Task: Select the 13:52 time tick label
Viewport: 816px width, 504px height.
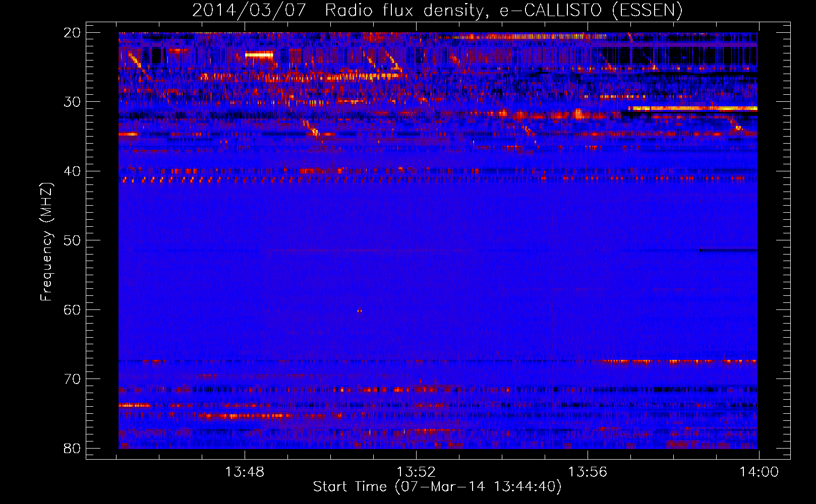Action: [416, 472]
